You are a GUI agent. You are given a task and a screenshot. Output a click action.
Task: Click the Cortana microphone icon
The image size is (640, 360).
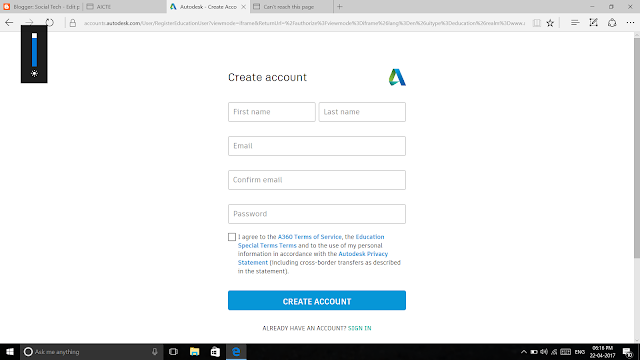[x=155, y=352]
